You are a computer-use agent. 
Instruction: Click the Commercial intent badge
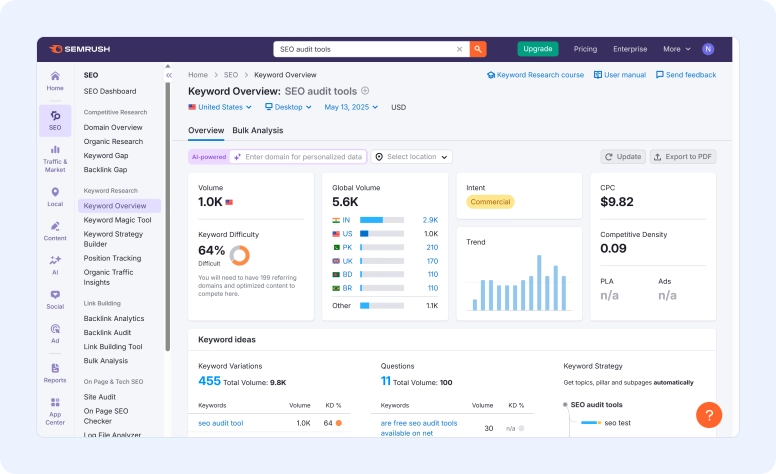click(x=490, y=202)
